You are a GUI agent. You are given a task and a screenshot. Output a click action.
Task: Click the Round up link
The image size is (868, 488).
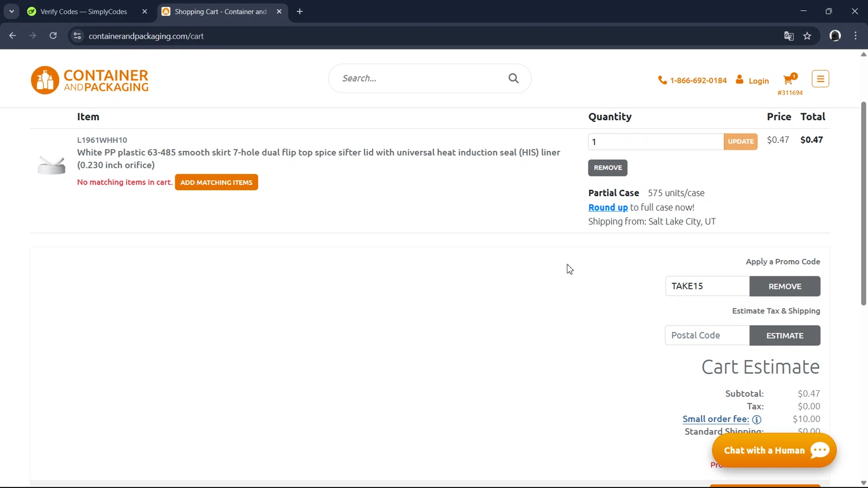click(x=608, y=208)
